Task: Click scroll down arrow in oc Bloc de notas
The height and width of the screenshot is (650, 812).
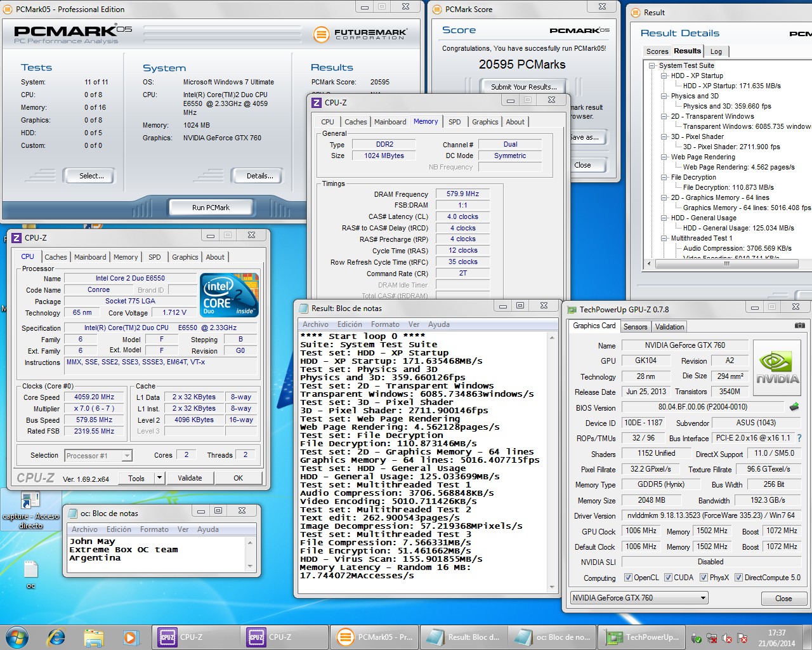Action: (x=251, y=566)
